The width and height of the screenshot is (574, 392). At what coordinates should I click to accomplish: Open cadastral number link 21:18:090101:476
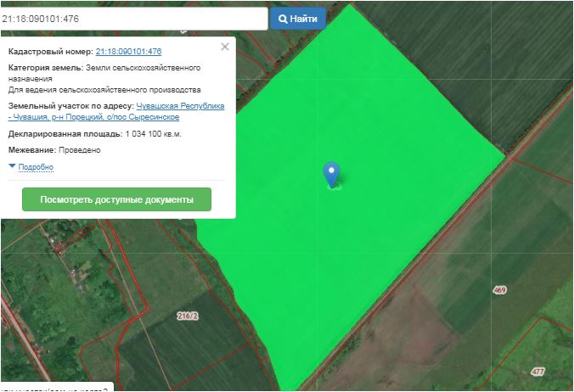pyautogui.click(x=128, y=52)
